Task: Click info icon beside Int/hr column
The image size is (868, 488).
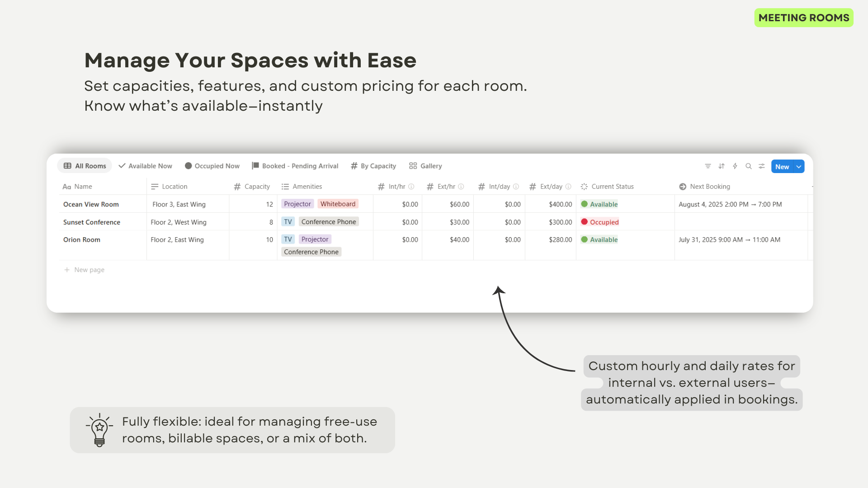Action: [x=411, y=187]
